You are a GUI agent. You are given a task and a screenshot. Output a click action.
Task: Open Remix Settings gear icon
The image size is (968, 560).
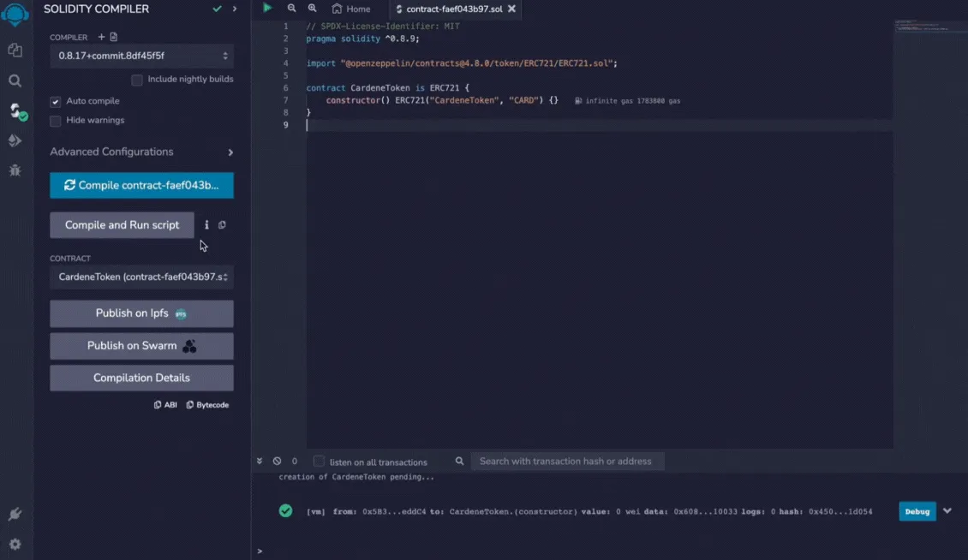pyautogui.click(x=15, y=544)
